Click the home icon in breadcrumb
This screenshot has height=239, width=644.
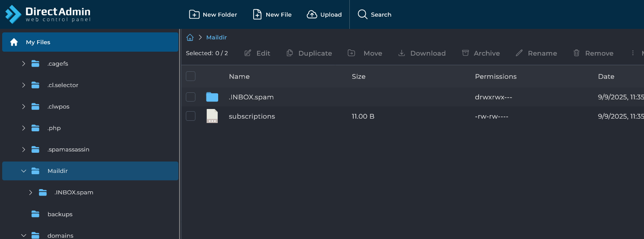(x=190, y=38)
